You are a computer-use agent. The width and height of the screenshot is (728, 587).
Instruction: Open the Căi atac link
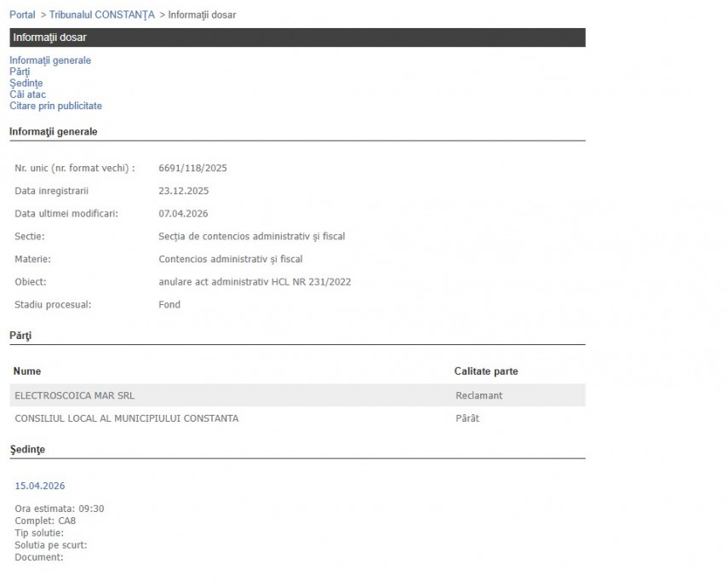coord(28,95)
